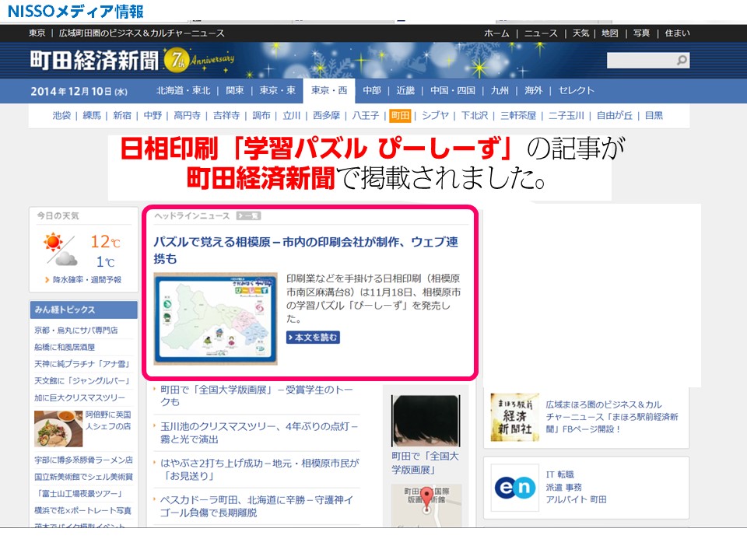Click the sunny weather icon
This screenshot has height=560, width=747.
(54, 243)
